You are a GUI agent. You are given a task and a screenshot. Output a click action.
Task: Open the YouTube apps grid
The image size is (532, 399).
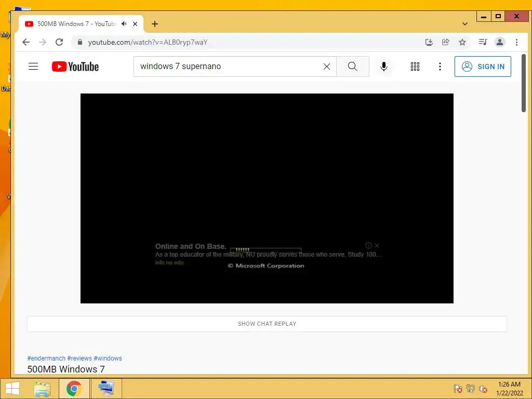point(415,66)
